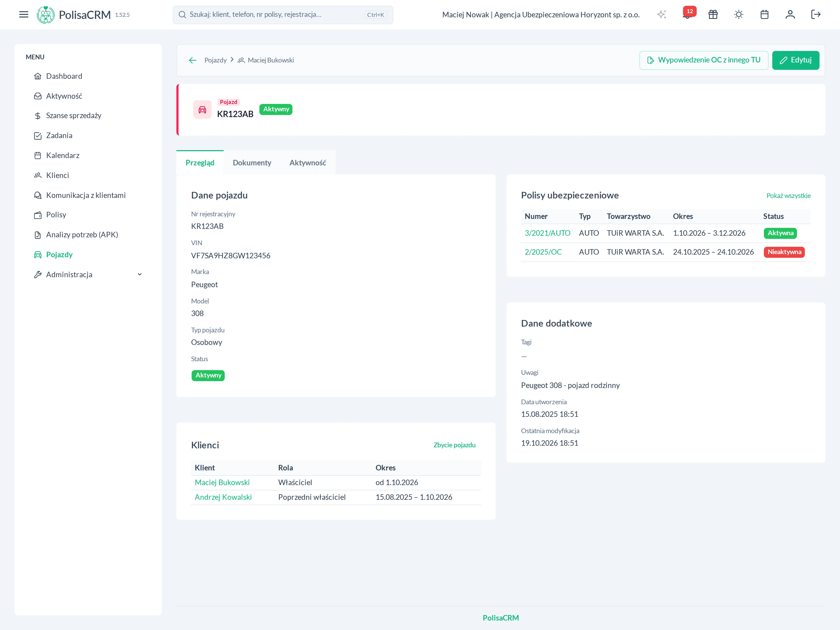
Task: Click the PolisaCRM footer link
Action: click(501, 618)
